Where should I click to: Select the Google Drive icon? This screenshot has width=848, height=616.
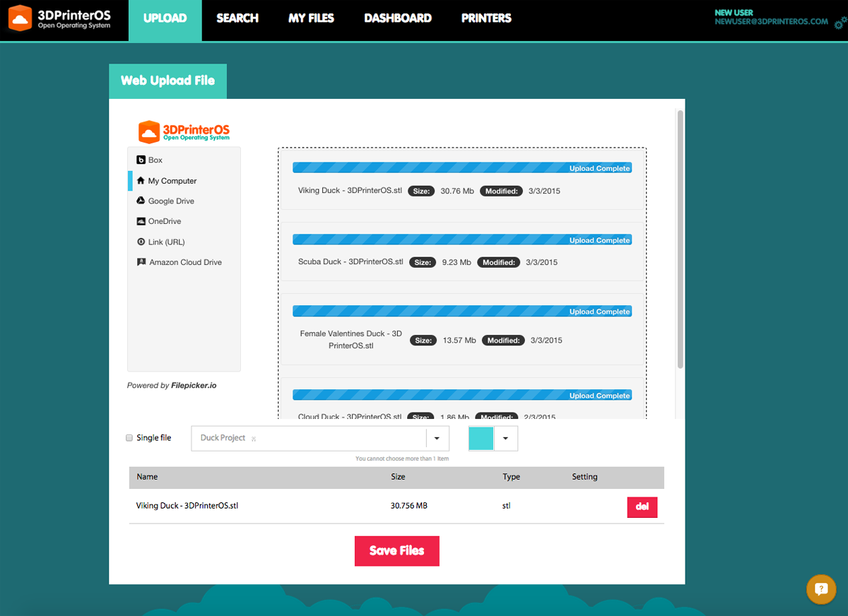pos(141,201)
